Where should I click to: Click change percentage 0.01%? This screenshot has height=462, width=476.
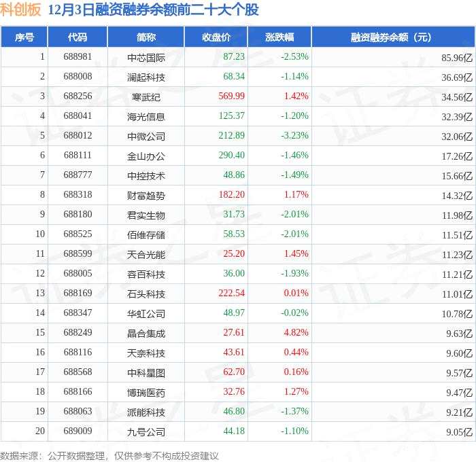point(296,293)
